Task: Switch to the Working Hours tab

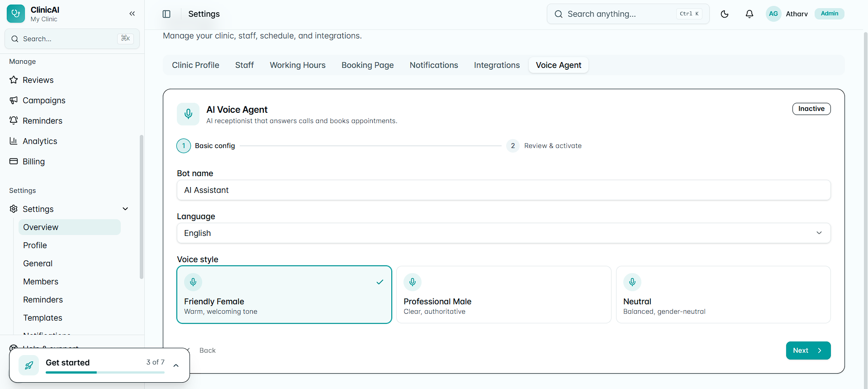Action: (x=298, y=65)
